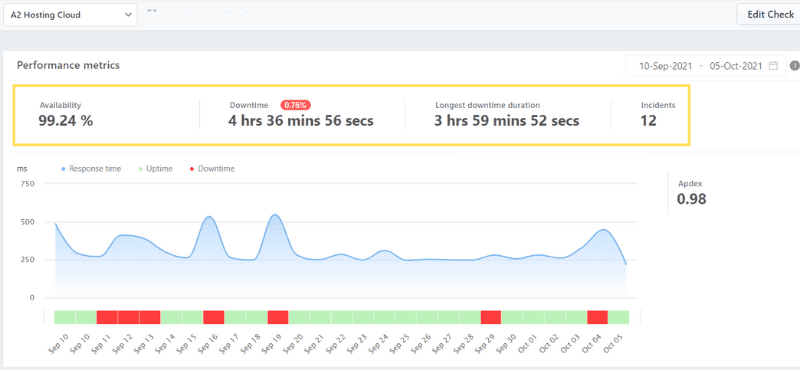
Task: Select the 10-Sep-2021 start date field
Action: (665, 66)
